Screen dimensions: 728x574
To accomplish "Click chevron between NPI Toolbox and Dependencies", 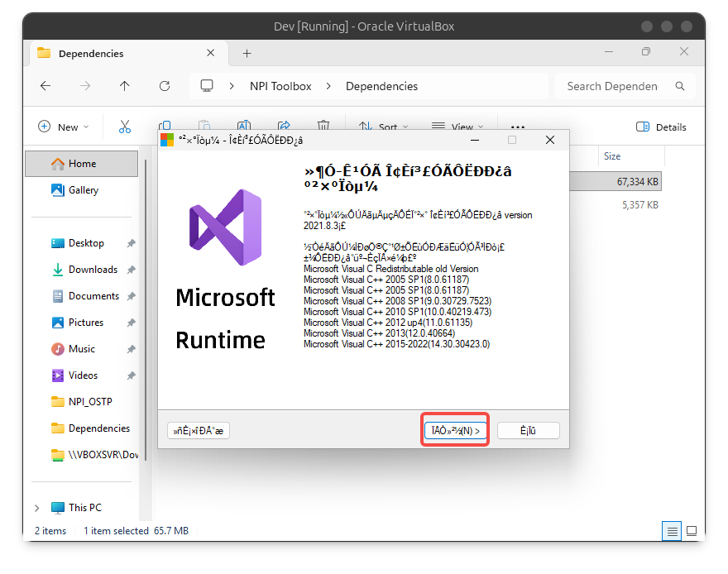I will pyautogui.click(x=328, y=86).
